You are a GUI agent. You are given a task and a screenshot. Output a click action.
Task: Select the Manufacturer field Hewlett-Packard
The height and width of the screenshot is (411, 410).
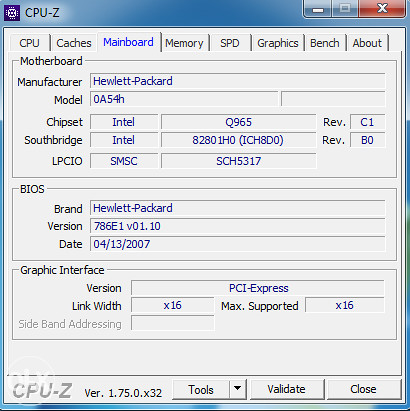pyautogui.click(x=238, y=81)
